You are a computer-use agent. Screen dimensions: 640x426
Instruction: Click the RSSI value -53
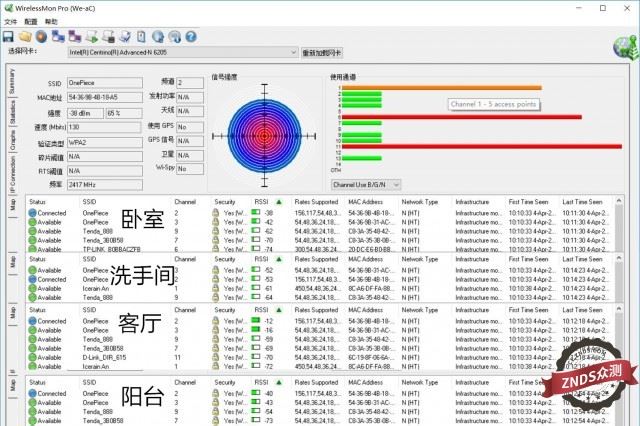tap(268, 279)
